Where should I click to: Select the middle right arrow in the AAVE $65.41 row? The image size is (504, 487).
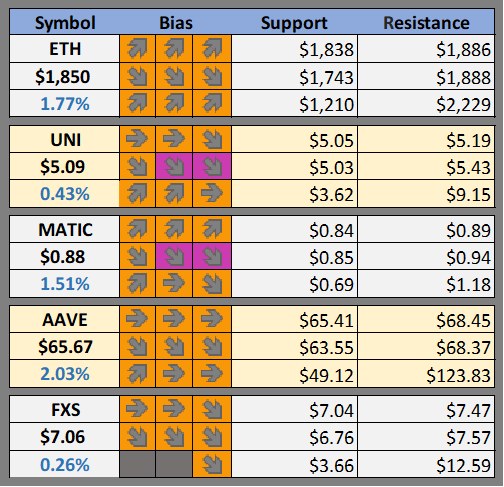174,319
